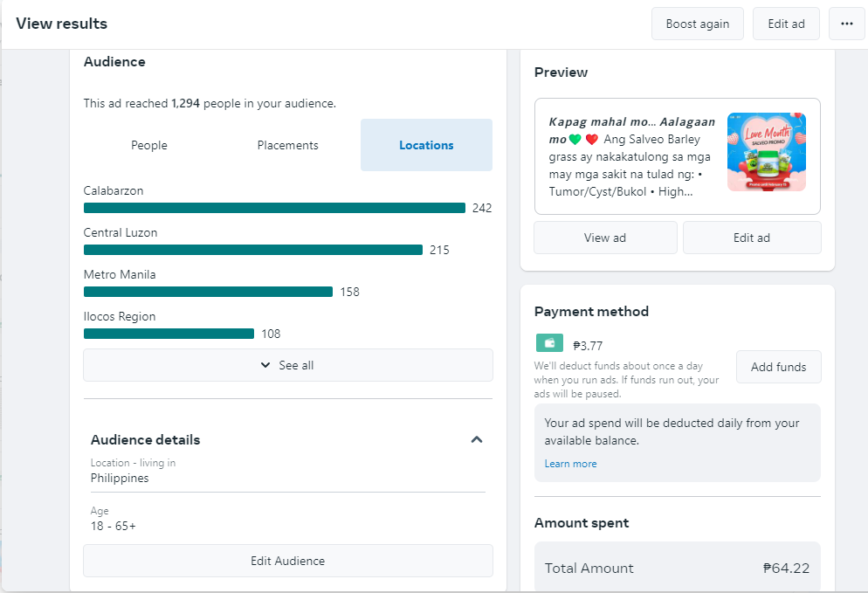Click the Calabarzon reach bar

274,208
